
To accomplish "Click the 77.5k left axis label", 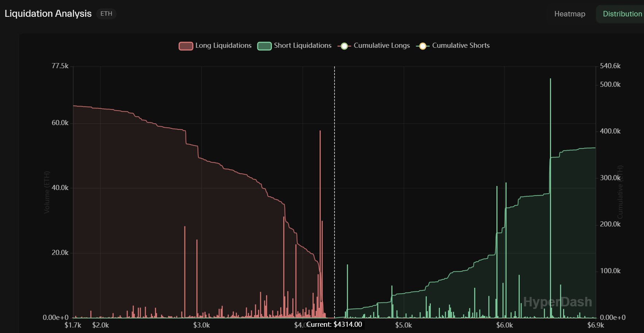I will [x=60, y=66].
